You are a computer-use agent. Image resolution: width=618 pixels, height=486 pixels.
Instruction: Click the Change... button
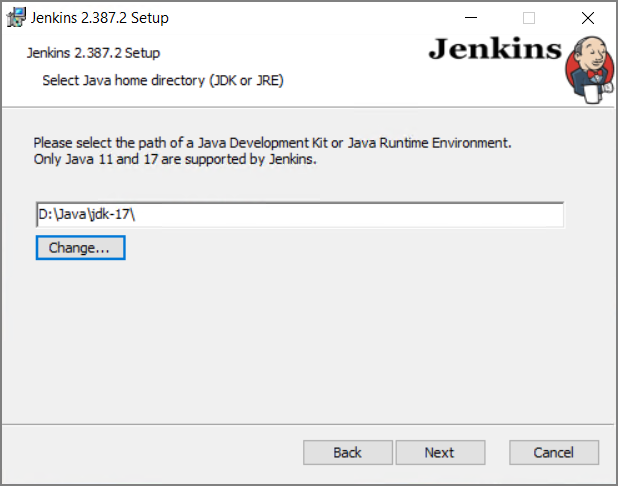(80, 248)
